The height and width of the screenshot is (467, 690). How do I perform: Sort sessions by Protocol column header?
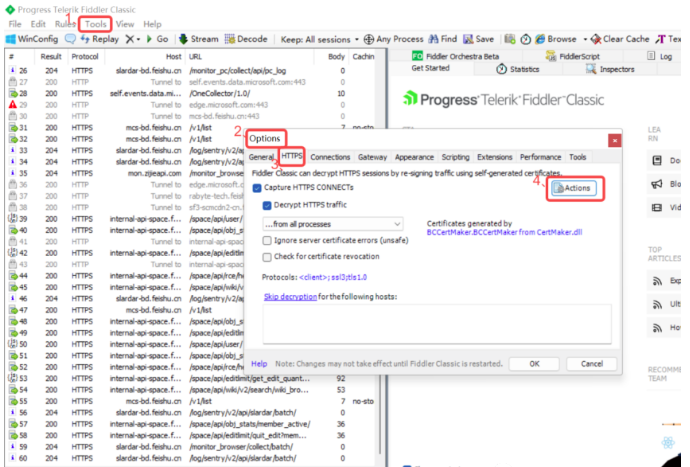point(84,56)
